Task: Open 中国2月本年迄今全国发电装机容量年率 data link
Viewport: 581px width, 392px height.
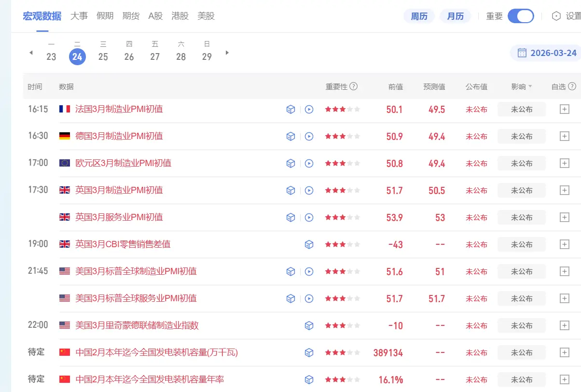Action: click(x=150, y=379)
